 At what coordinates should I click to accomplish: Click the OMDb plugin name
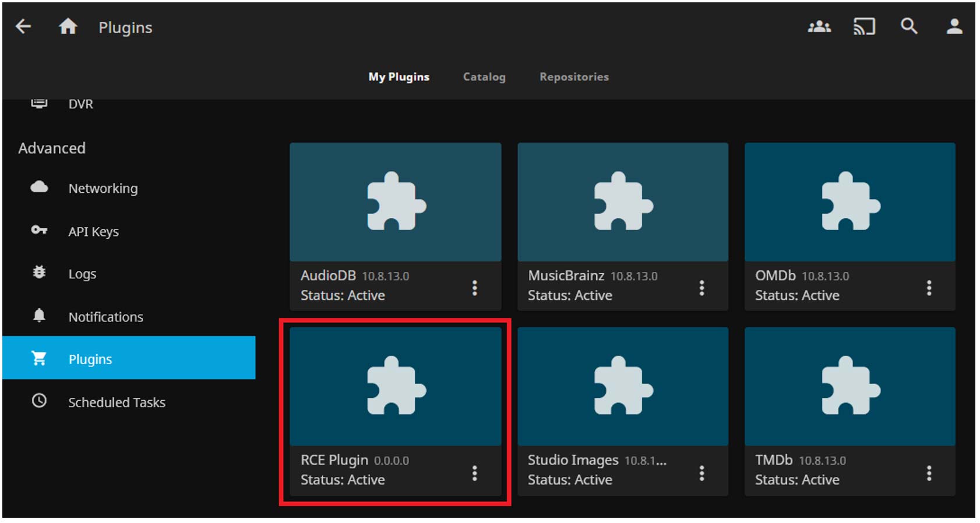pyautogui.click(x=775, y=275)
